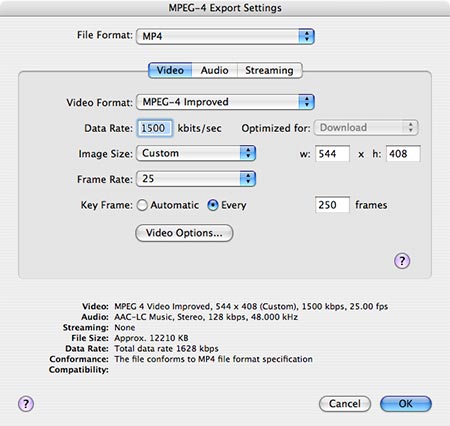Open the File Format MP4 dropdown
This screenshot has height=426, width=450.
pyautogui.click(x=225, y=36)
